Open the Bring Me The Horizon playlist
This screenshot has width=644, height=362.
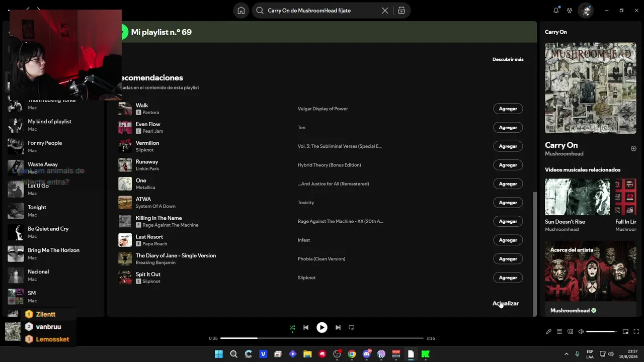pos(54,253)
